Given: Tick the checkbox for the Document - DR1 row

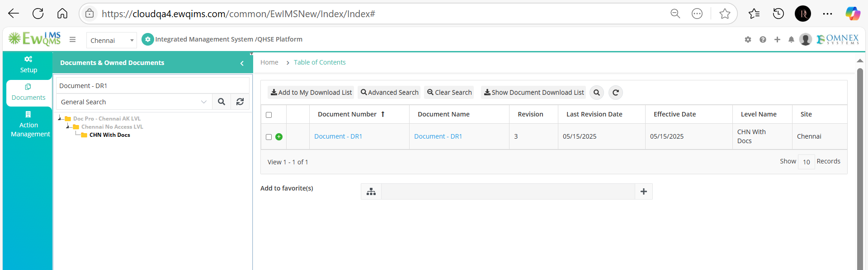Looking at the screenshot, I should (269, 137).
